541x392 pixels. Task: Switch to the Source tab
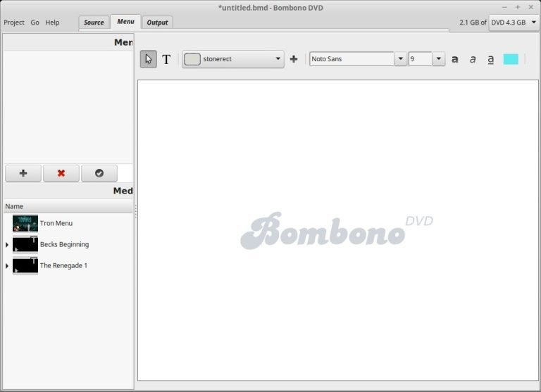(94, 23)
